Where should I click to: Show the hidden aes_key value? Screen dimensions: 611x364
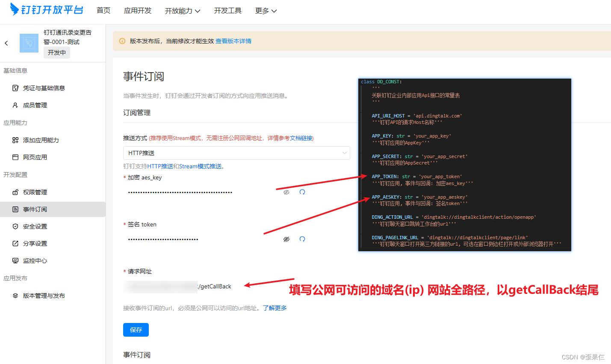286,192
